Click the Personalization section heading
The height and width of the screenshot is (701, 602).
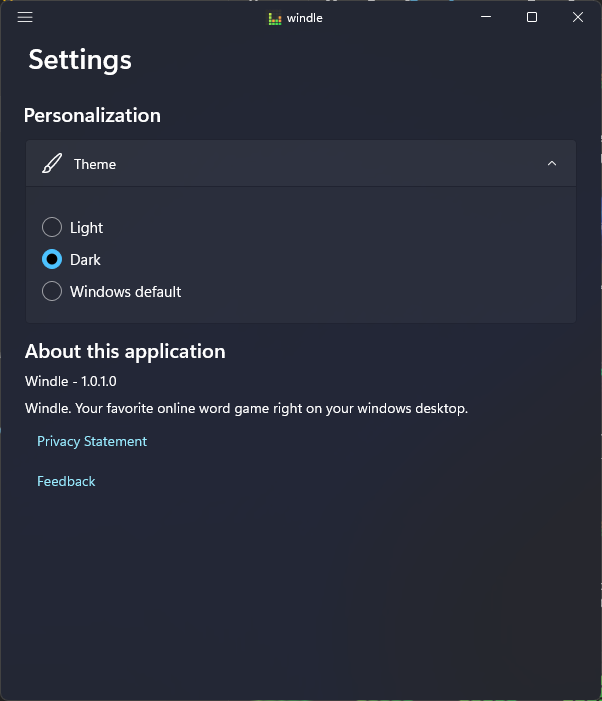[x=92, y=115]
